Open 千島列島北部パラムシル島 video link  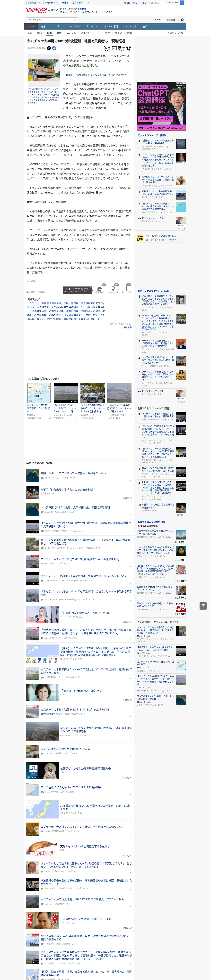pos(95,75)
